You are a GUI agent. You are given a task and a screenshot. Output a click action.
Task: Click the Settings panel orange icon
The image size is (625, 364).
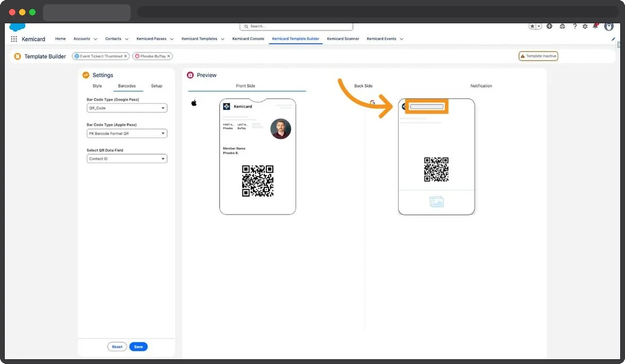pos(86,75)
